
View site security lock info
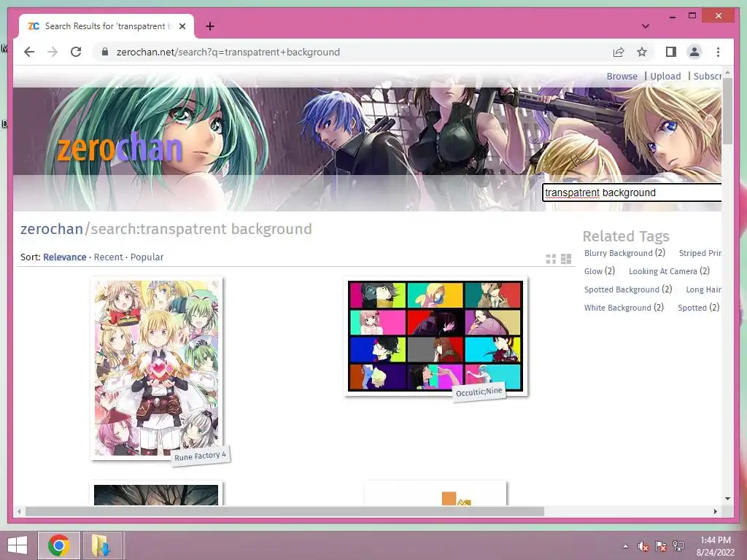105,52
